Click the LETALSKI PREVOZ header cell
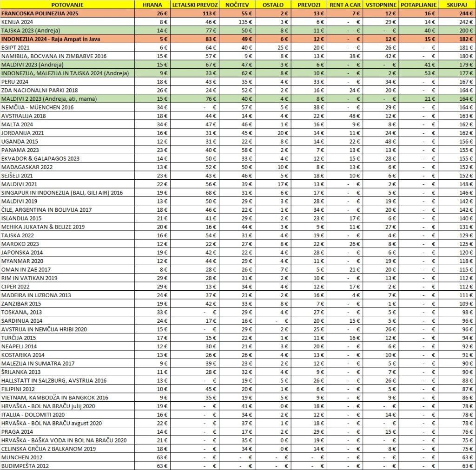The image size is (476, 470). tap(195, 5)
